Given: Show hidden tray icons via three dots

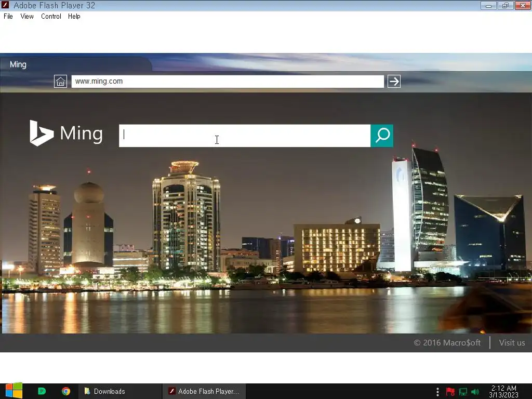Looking at the screenshot, I should pyautogui.click(x=437, y=392).
